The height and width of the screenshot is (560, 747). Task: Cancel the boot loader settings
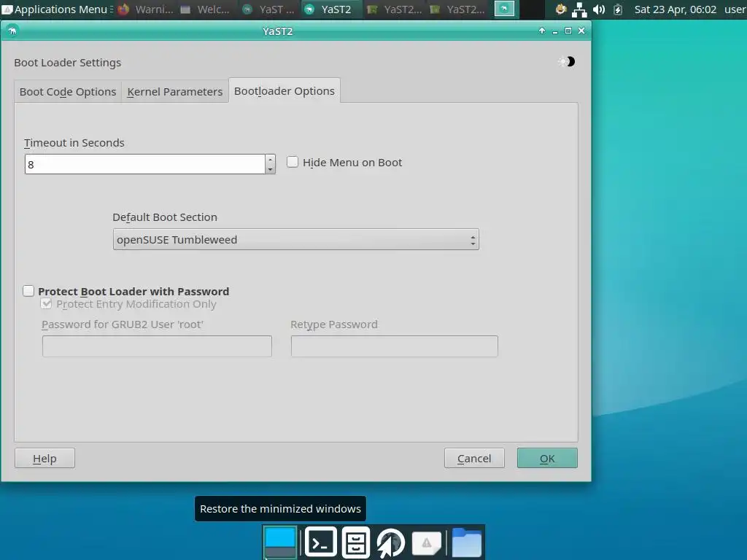click(474, 458)
